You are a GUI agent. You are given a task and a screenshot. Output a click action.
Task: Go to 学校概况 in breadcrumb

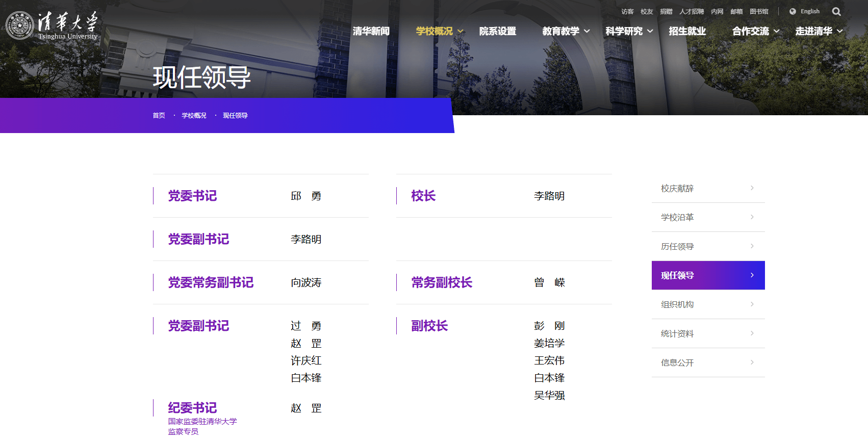194,116
